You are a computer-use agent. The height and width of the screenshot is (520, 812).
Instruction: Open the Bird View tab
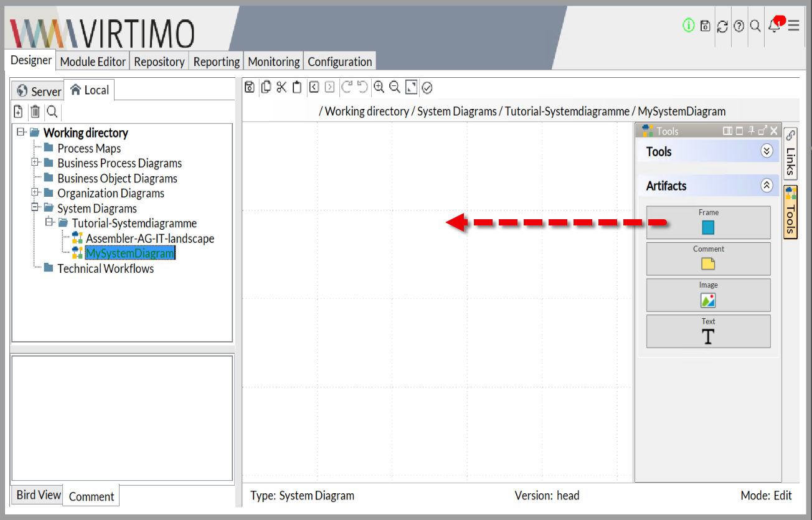point(38,495)
